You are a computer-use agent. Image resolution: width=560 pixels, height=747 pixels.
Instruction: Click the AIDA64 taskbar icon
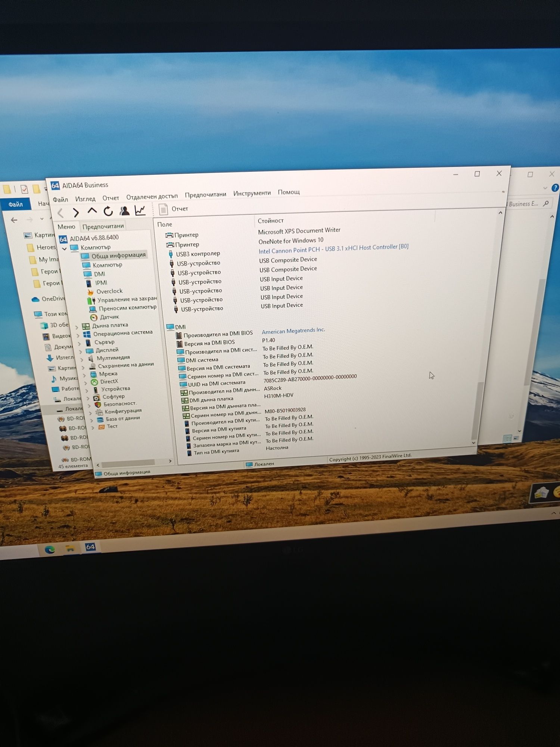90,547
